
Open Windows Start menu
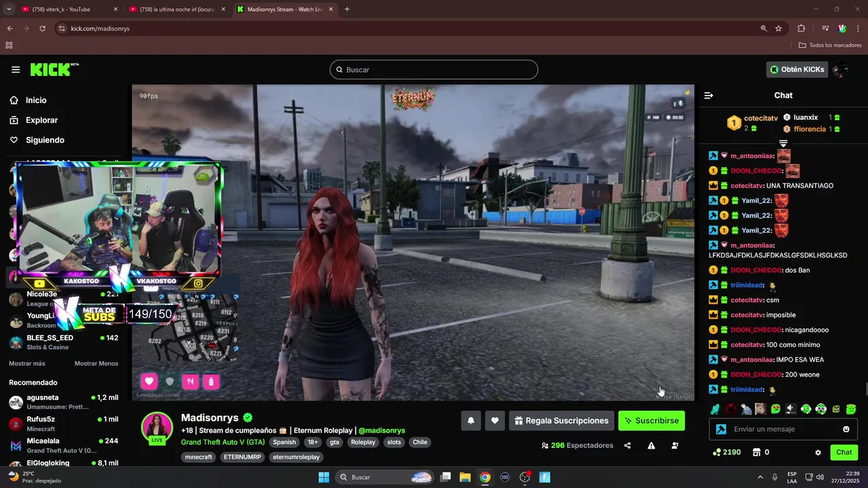tap(324, 477)
